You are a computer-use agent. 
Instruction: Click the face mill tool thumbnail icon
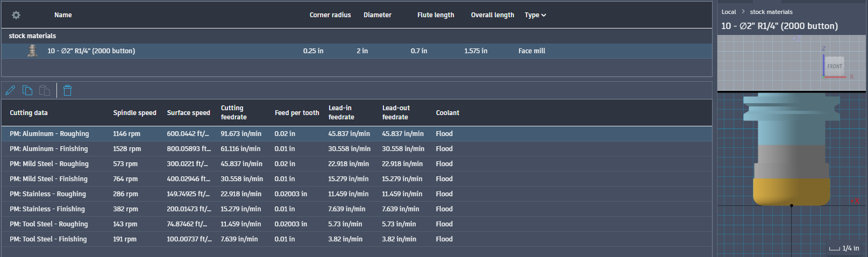click(33, 51)
